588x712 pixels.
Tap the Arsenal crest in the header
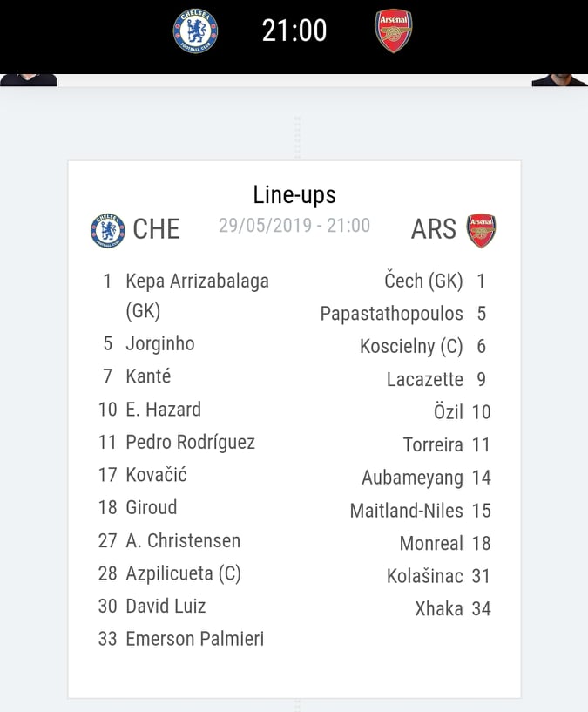point(393,31)
